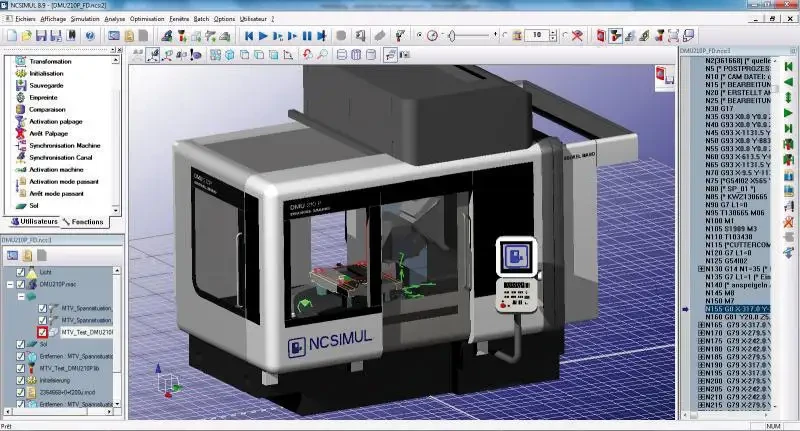Toggle the red-highlighted MTV_Test_DMU210 checkbox
The image size is (800, 431).
[x=42, y=332]
